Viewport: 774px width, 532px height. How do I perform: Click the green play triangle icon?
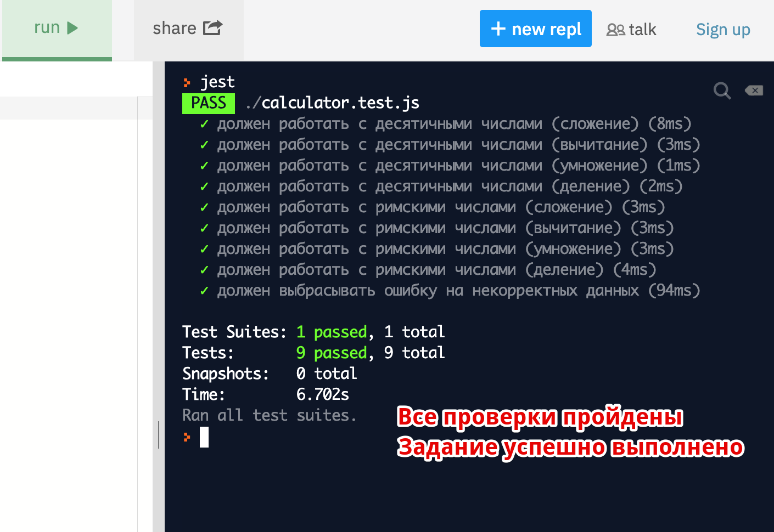pos(72,28)
